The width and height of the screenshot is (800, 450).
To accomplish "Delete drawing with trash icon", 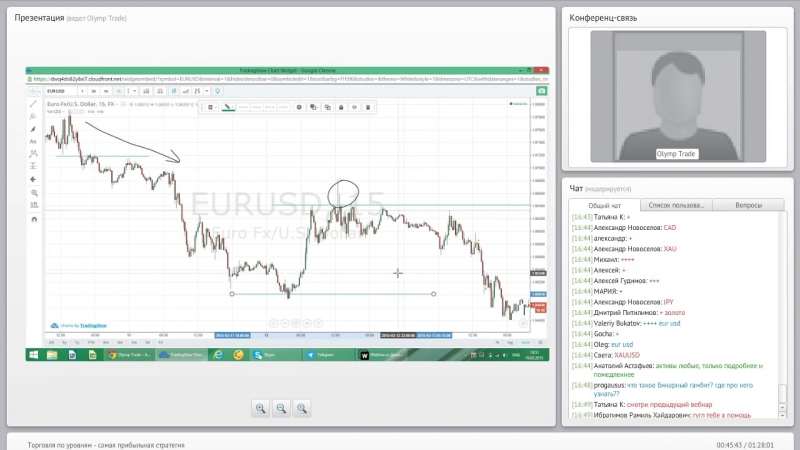I will click(x=368, y=106).
